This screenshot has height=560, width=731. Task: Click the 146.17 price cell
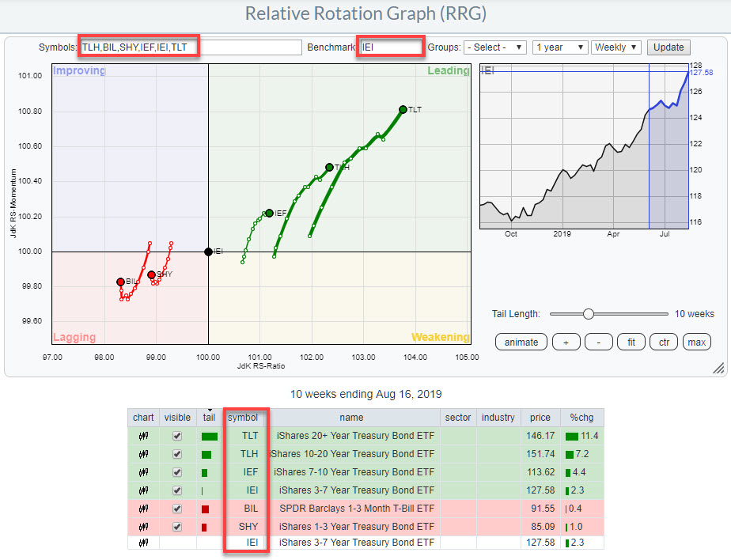pyautogui.click(x=540, y=436)
